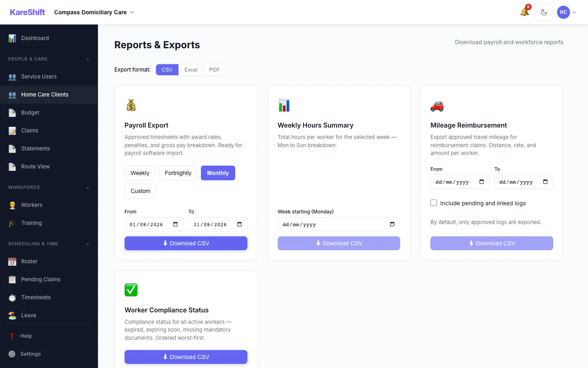Click the Budget document icon
Viewport: 588px width, 368px height.
point(12,113)
